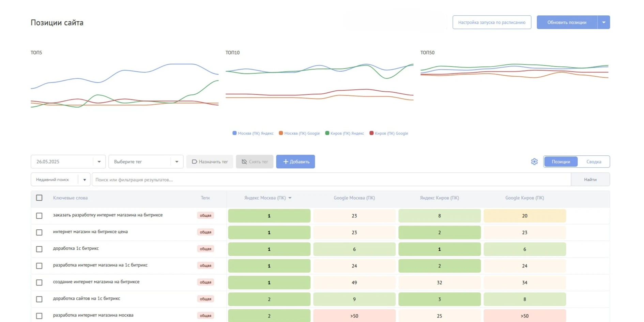Click the plus icon on Добавить button
This screenshot has height=322, width=644.
pos(286,162)
